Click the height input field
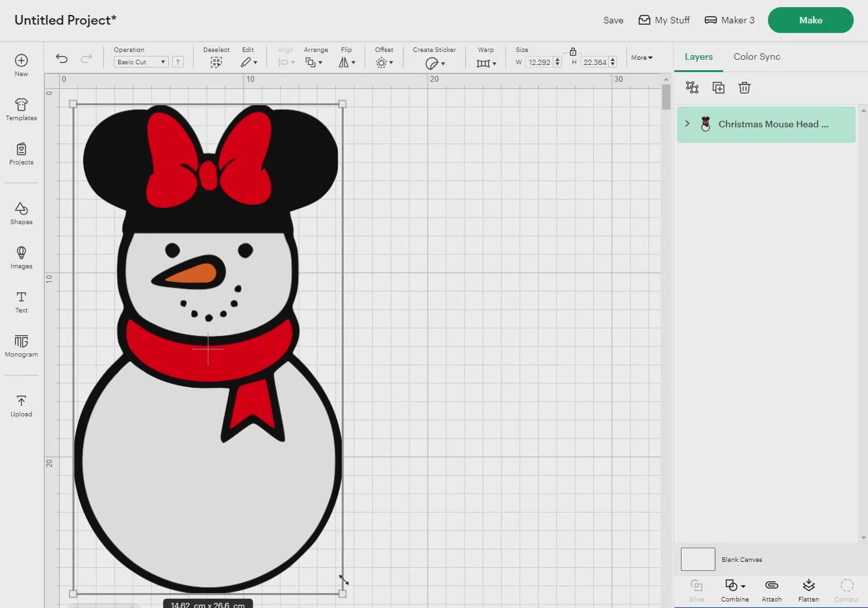 [x=594, y=62]
